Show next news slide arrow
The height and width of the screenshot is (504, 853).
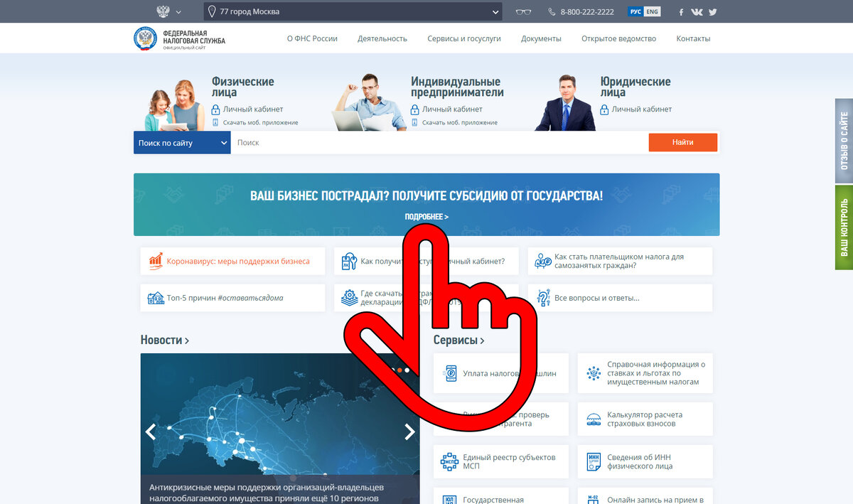409,431
